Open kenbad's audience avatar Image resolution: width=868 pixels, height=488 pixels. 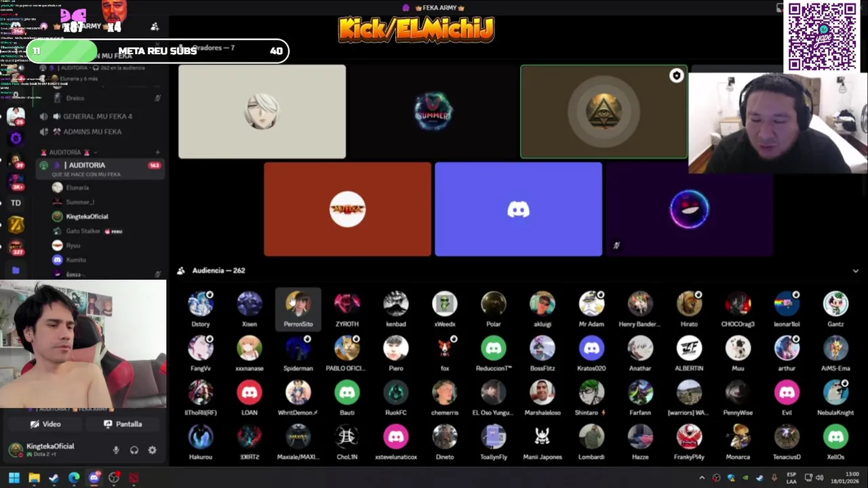(396, 304)
